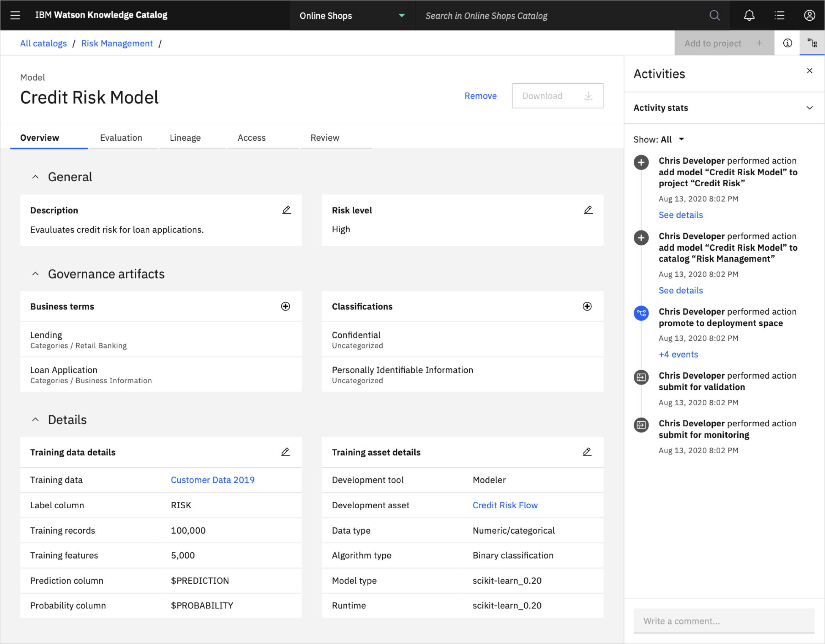Edit Risk level with pencil icon
This screenshot has width=825, height=644.
pyautogui.click(x=588, y=210)
